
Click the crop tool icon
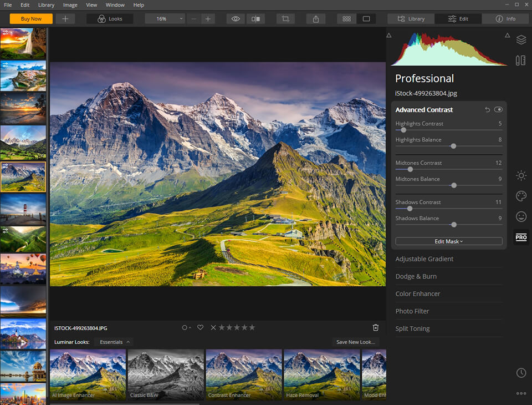click(285, 19)
